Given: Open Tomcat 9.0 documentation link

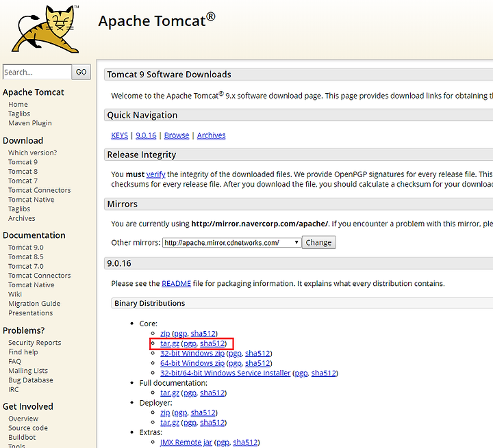Looking at the screenshot, I should [x=26, y=248].
